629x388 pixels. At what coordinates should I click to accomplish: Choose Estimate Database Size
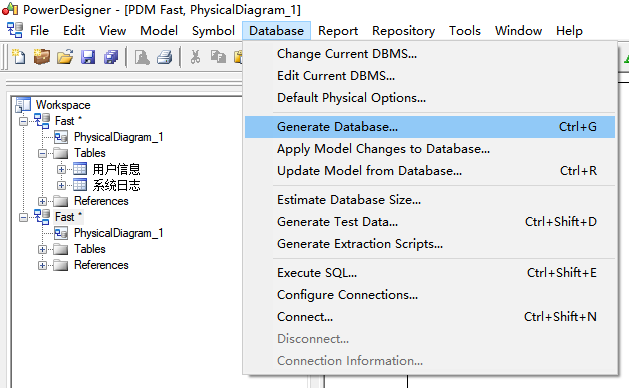[x=430, y=200]
